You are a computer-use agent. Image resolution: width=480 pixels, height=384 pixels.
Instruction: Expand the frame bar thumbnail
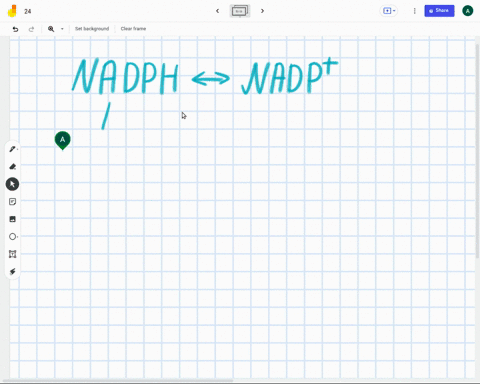point(240,11)
